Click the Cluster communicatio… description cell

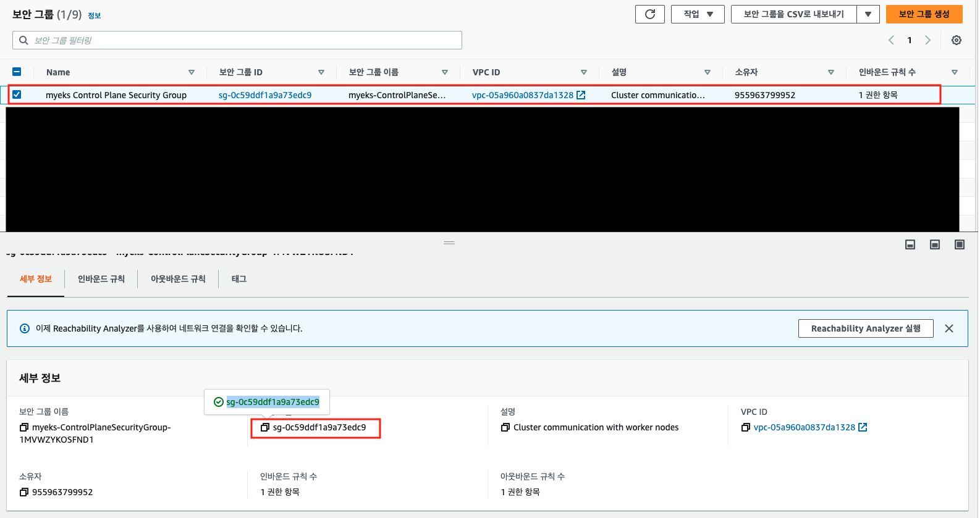point(658,95)
